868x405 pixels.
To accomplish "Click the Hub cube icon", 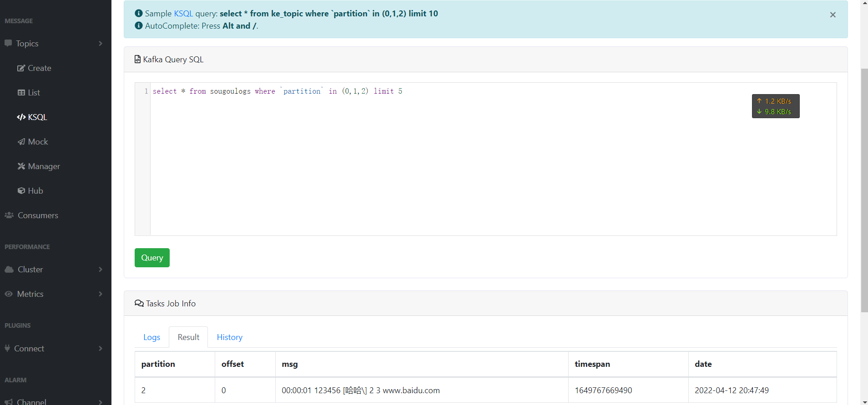I will tap(21, 191).
